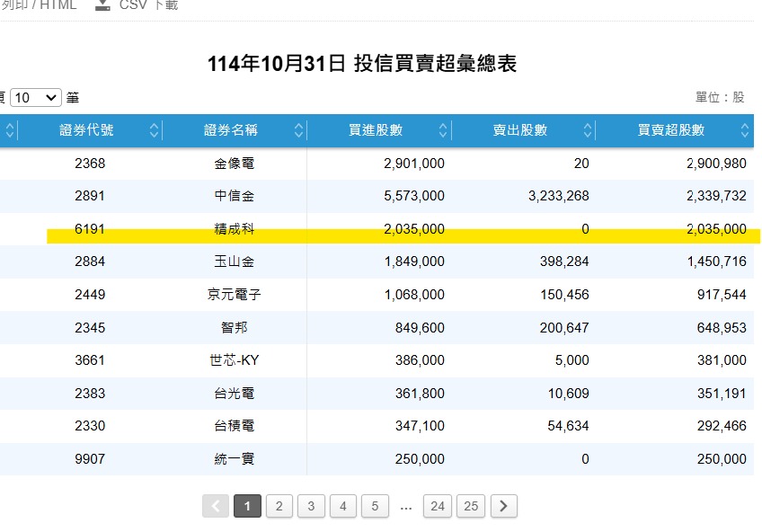762x532 pixels.
Task: Click the 列印 / HTML link
Action: tap(39, 5)
